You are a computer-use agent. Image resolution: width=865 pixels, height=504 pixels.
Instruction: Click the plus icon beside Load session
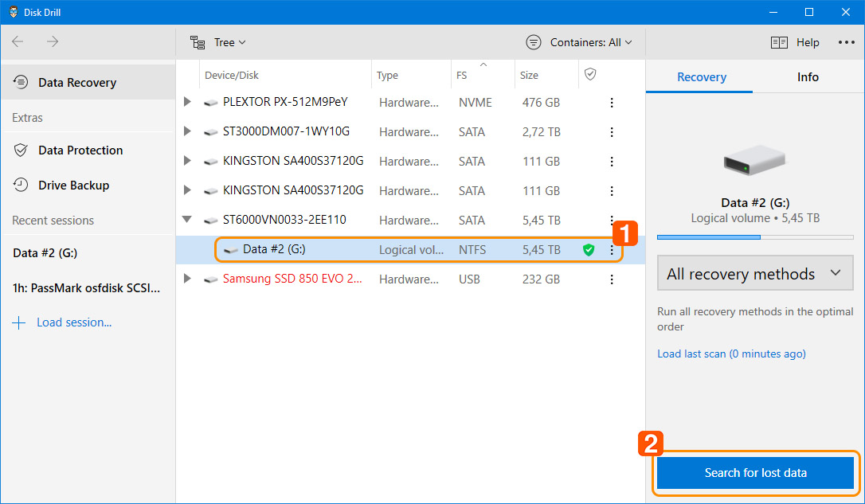coord(19,322)
